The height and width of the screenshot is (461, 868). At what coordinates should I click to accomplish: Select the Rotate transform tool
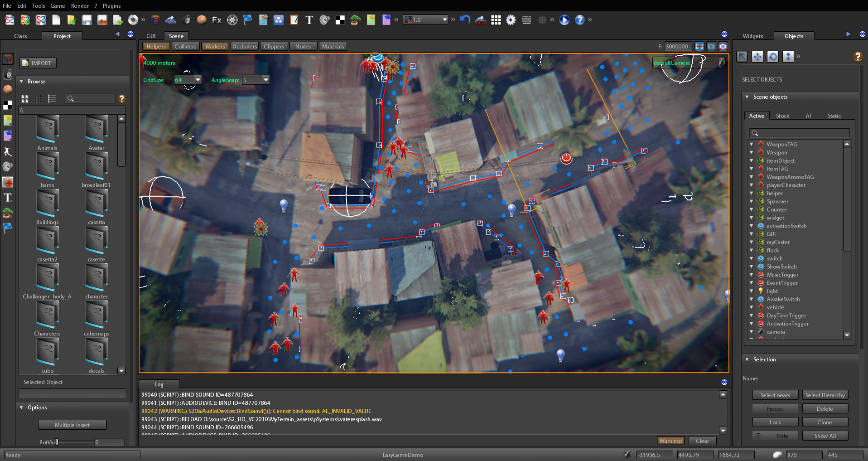[772, 56]
